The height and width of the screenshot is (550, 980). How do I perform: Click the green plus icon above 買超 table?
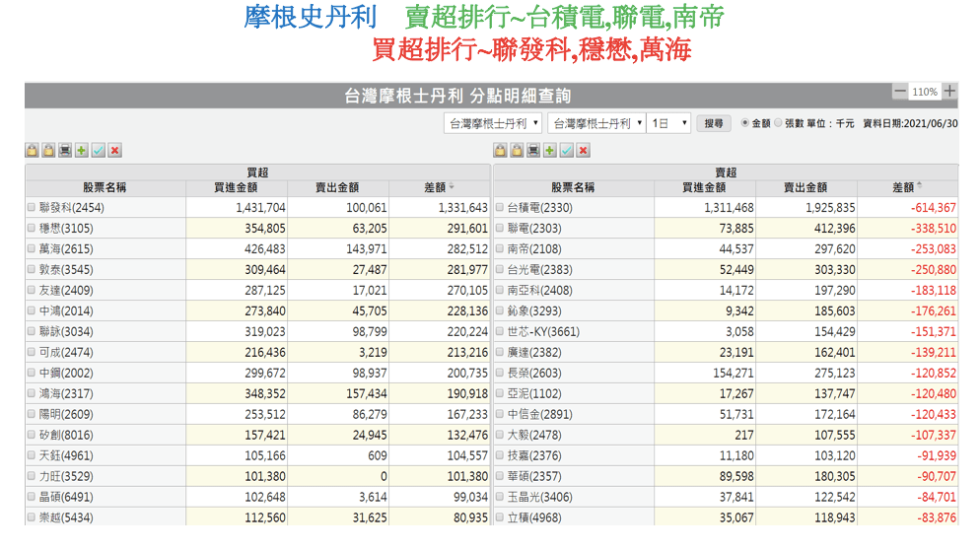point(82,150)
